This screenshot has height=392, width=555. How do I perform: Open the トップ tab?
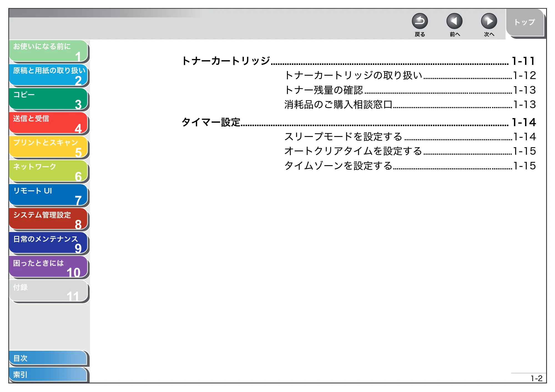524,22
